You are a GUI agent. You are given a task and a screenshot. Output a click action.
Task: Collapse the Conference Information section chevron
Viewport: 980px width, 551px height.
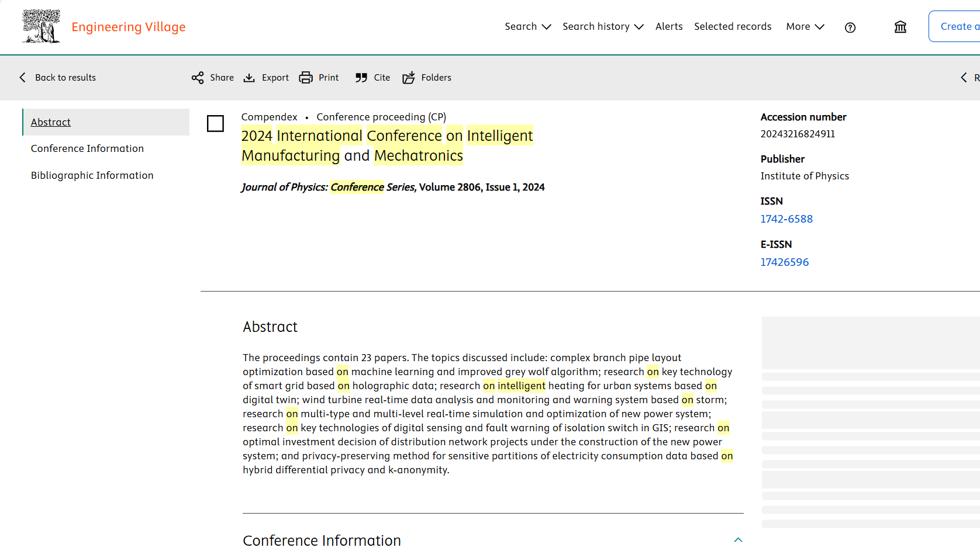coord(738,540)
